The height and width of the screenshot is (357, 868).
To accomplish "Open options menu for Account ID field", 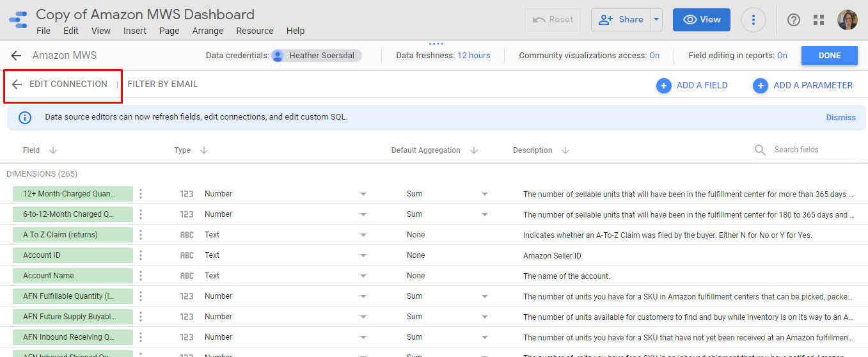I will 141,255.
